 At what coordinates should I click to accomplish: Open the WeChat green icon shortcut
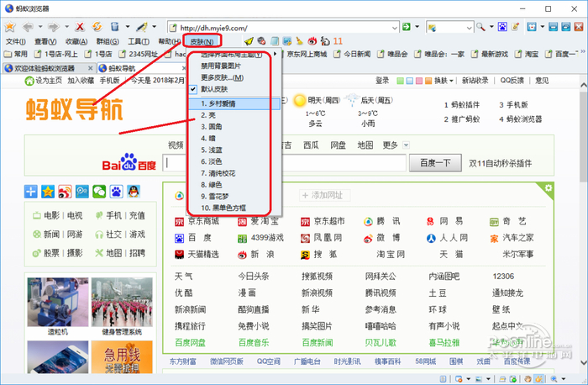[x=99, y=192]
